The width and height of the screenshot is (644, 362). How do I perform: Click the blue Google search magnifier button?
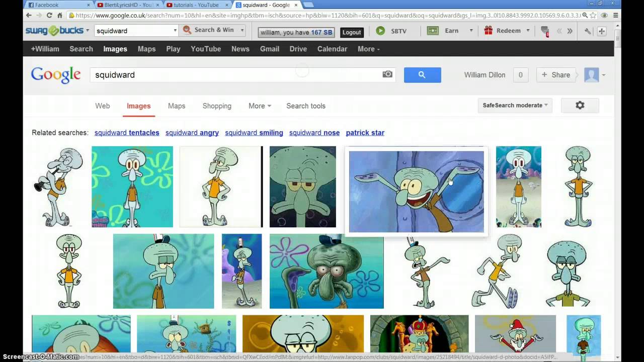(x=423, y=75)
